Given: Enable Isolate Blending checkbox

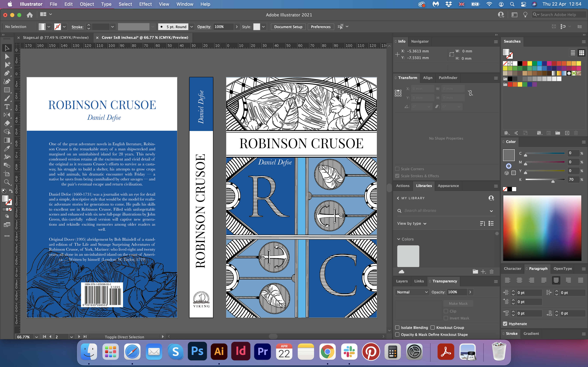Looking at the screenshot, I should click(x=397, y=328).
